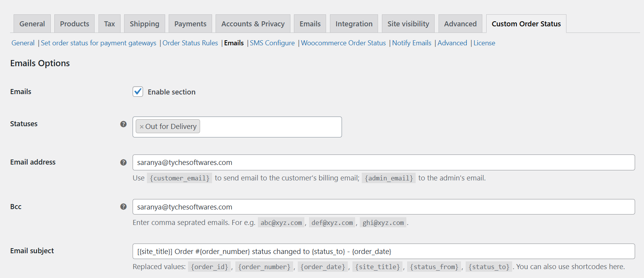This screenshot has width=644, height=278.
Task: Uncheck the Enable section checkbox
Action: tap(138, 92)
